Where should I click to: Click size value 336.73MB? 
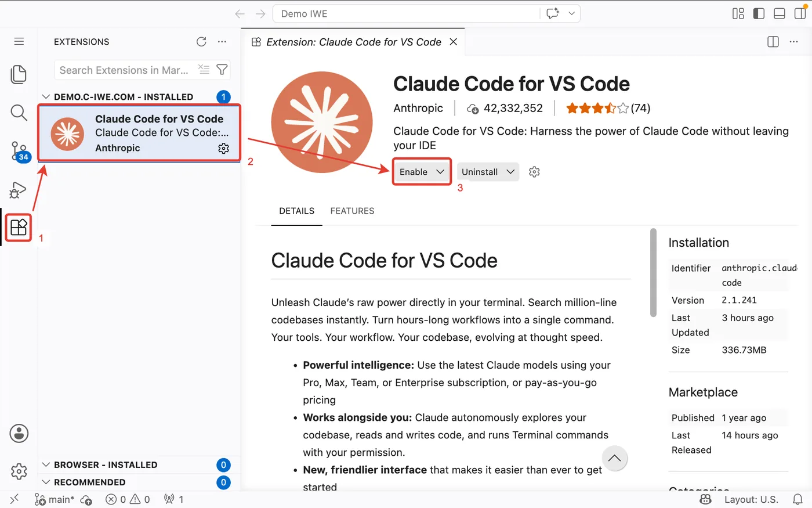[x=744, y=350]
